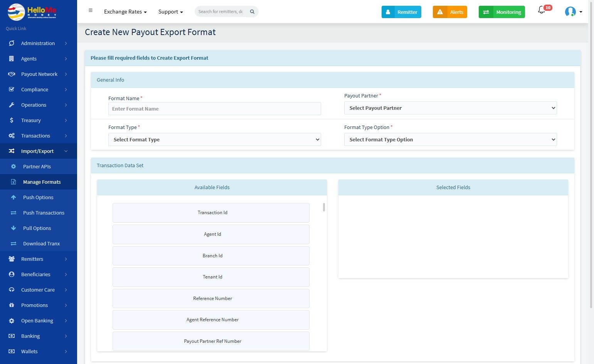Click the Pull Options down-arrow icon
The image size is (594, 364).
coord(13,228)
